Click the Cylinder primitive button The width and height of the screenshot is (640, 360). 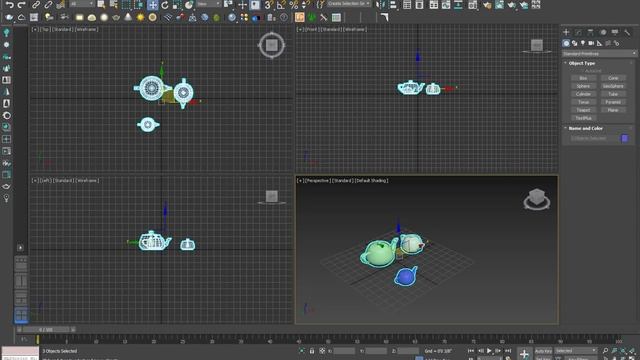tap(583, 94)
